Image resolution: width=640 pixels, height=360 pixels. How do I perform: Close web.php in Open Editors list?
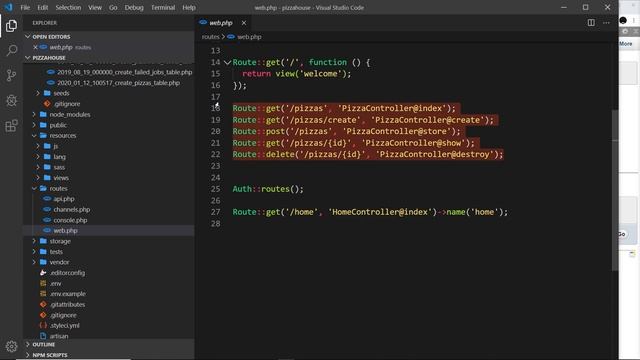(x=35, y=47)
